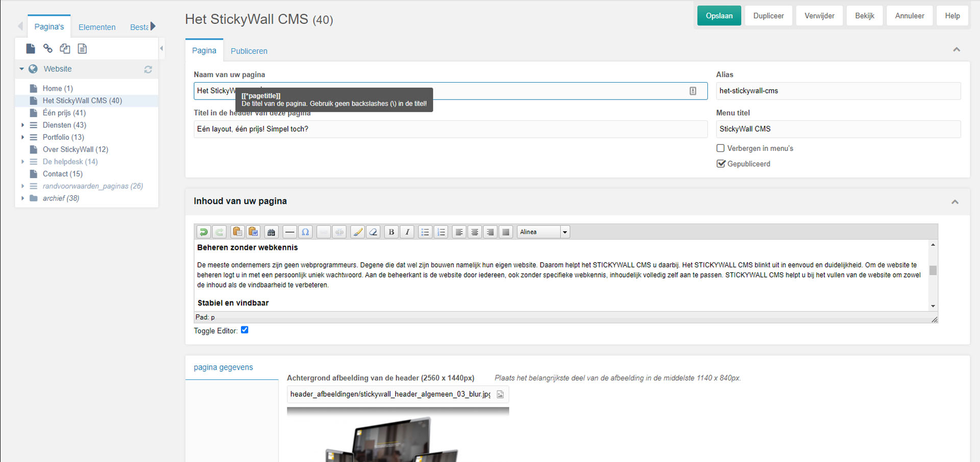The height and width of the screenshot is (462, 980).
Task: Turn off the Toggle Editor checkbox
Action: (x=244, y=330)
